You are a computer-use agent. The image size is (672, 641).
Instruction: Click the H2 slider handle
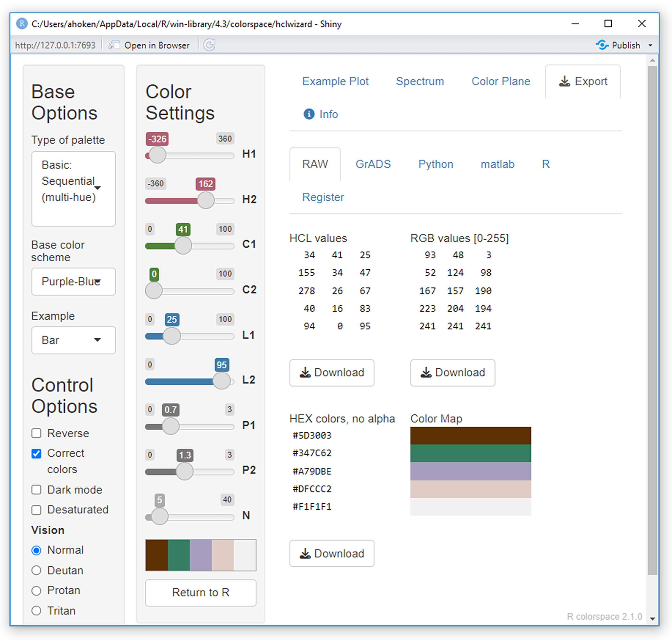[206, 200]
